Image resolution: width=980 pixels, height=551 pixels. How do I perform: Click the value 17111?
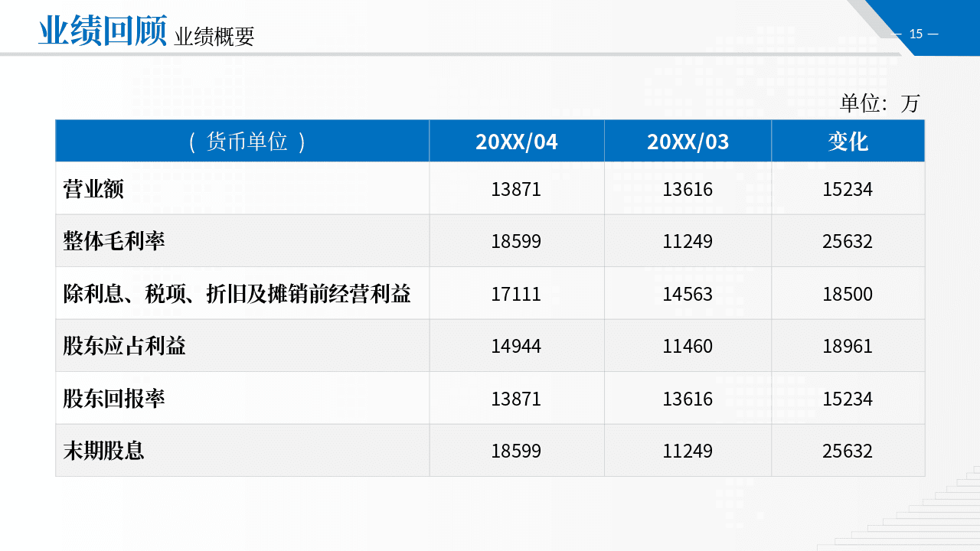point(516,294)
